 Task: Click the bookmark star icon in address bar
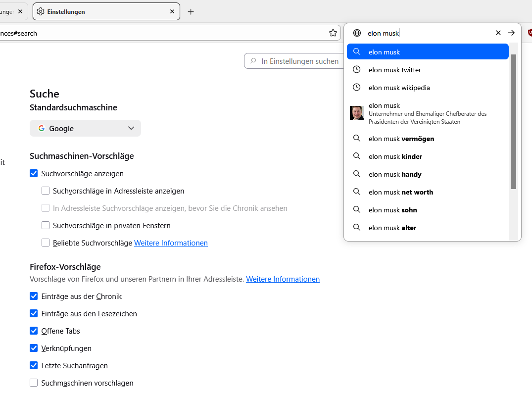point(333,33)
